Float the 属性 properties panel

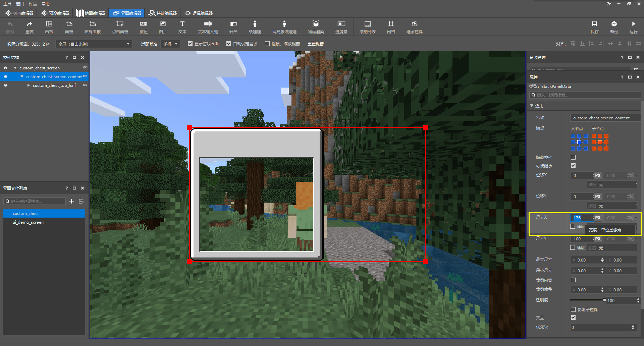630,77
